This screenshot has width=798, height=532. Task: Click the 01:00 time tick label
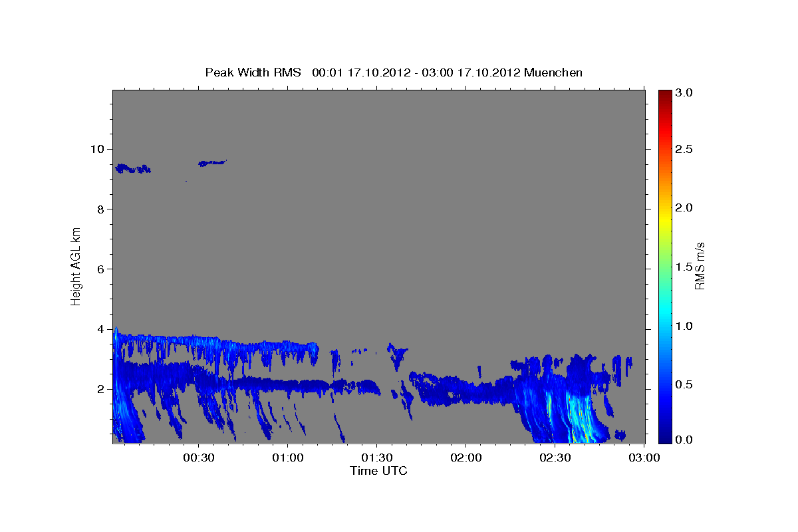click(x=287, y=458)
